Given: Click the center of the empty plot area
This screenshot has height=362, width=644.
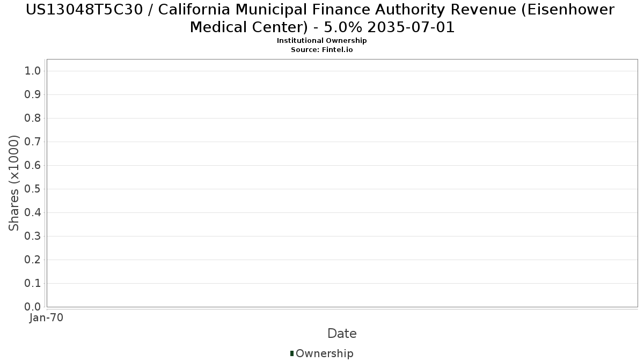Looking at the screenshot, I should [x=342, y=183].
